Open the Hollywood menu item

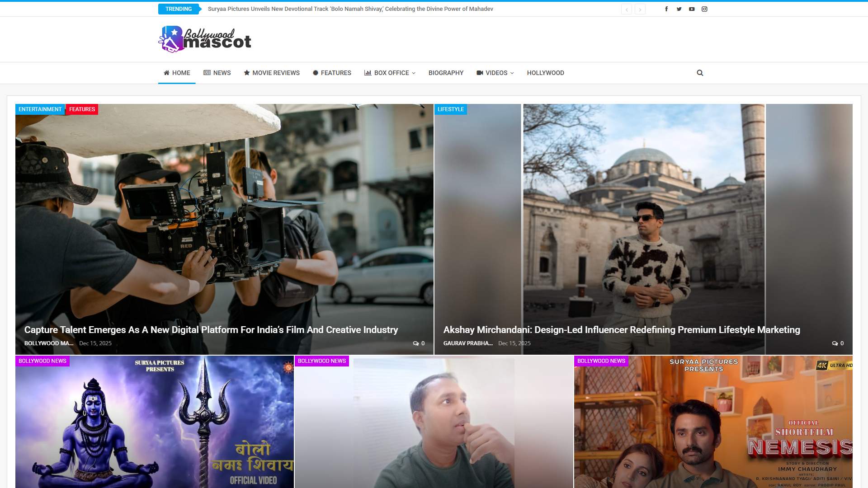coord(545,73)
